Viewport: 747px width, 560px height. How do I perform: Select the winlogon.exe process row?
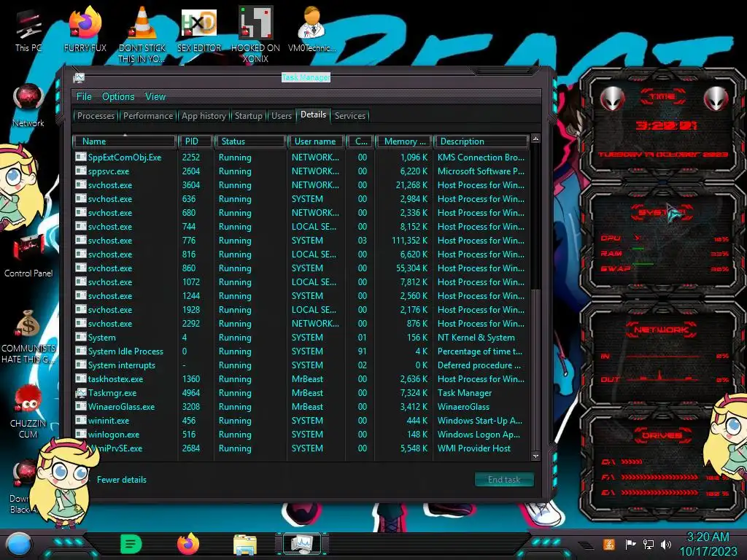[x=301, y=435]
